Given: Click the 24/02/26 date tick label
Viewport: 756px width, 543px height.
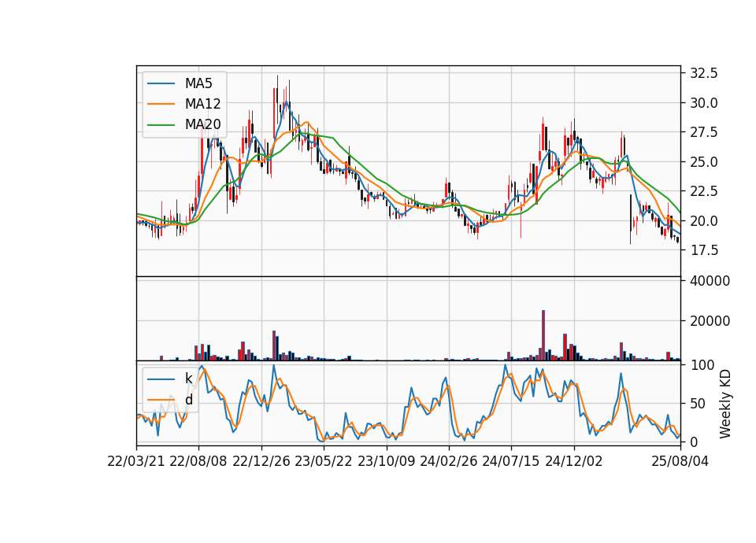Looking at the screenshot, I should (x=449, y=461).
